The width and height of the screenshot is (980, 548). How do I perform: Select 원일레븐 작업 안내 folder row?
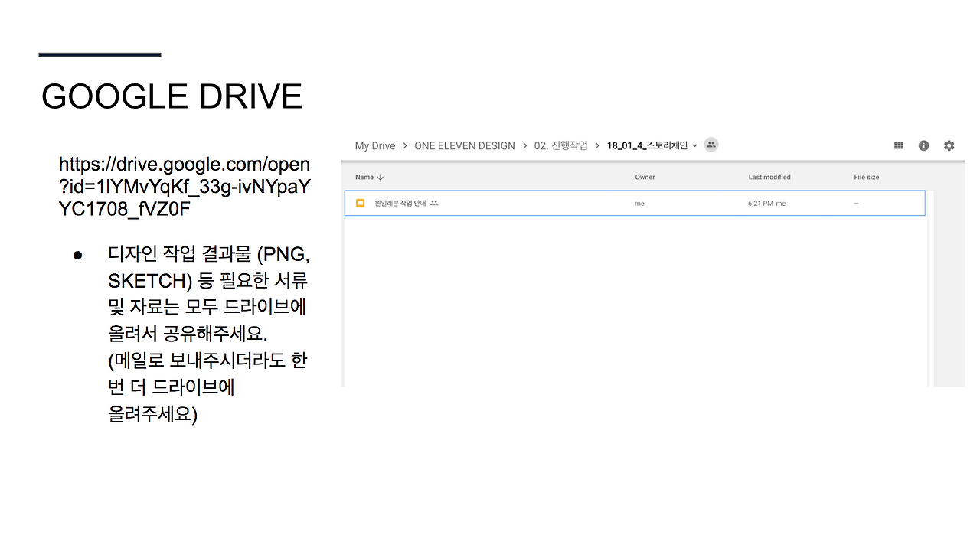(635, 203)
